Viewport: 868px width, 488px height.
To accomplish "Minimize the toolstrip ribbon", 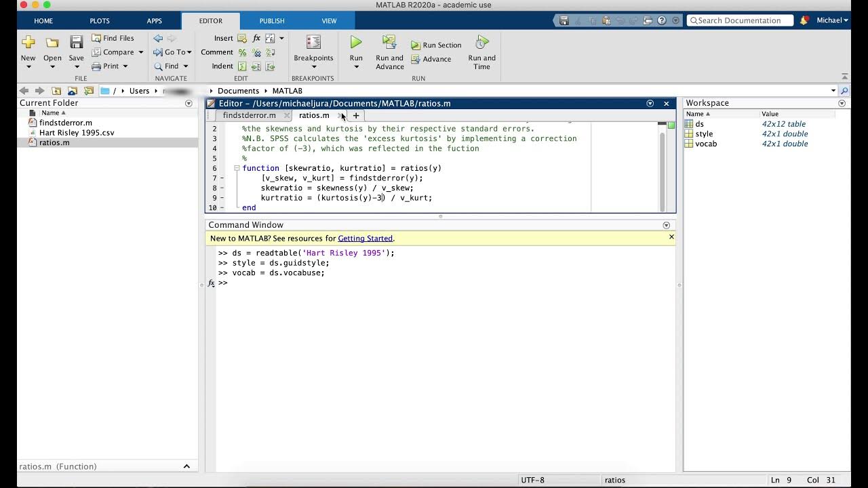I will [844, 77].
